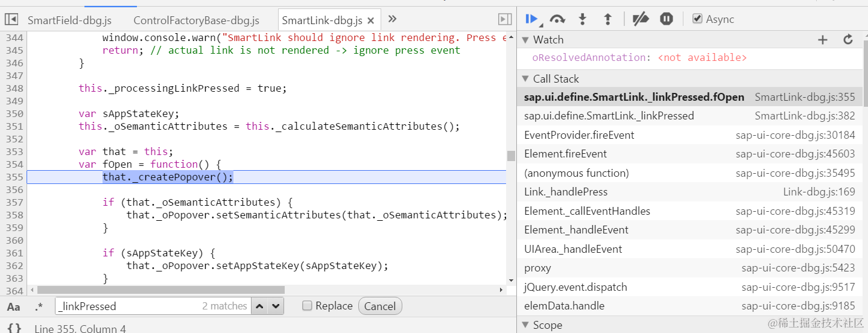The image size is (868, 333).
Task: Switch to SmartField-dbg.js tab
Action: click(69, 21)
